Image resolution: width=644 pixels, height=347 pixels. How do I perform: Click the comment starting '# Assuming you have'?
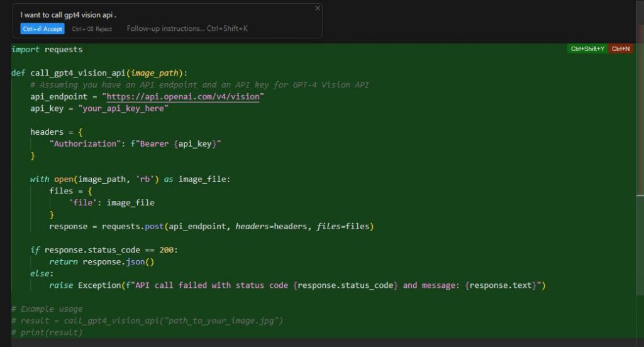pyautogui.click(x=199, y=84)
